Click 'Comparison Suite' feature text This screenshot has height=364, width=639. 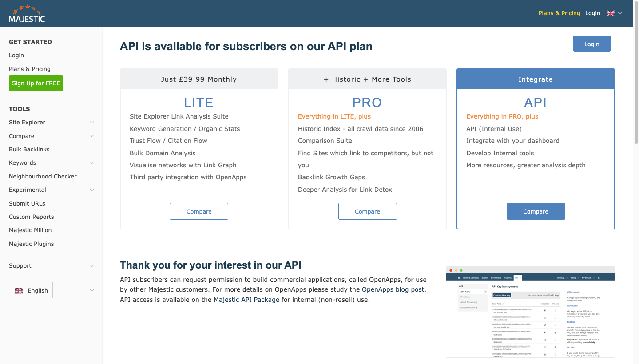click(x=325, y=141)
